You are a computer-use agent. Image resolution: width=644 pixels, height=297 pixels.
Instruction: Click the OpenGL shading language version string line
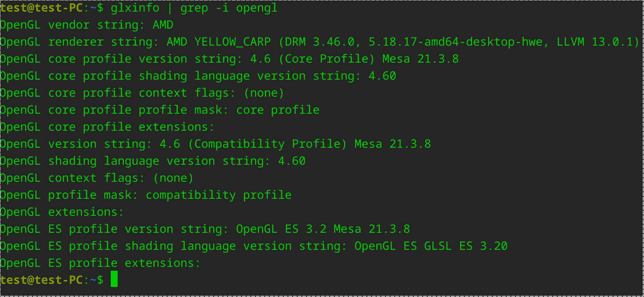153,161
